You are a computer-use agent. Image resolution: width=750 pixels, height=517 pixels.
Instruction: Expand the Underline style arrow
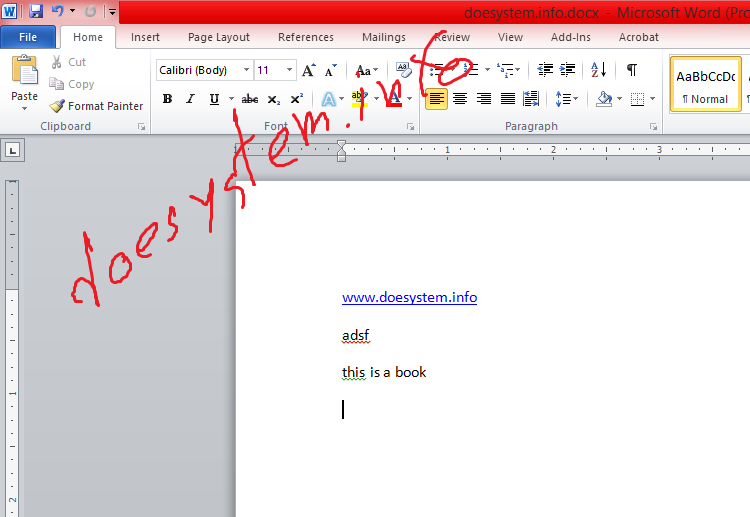[x=231, y=99]
